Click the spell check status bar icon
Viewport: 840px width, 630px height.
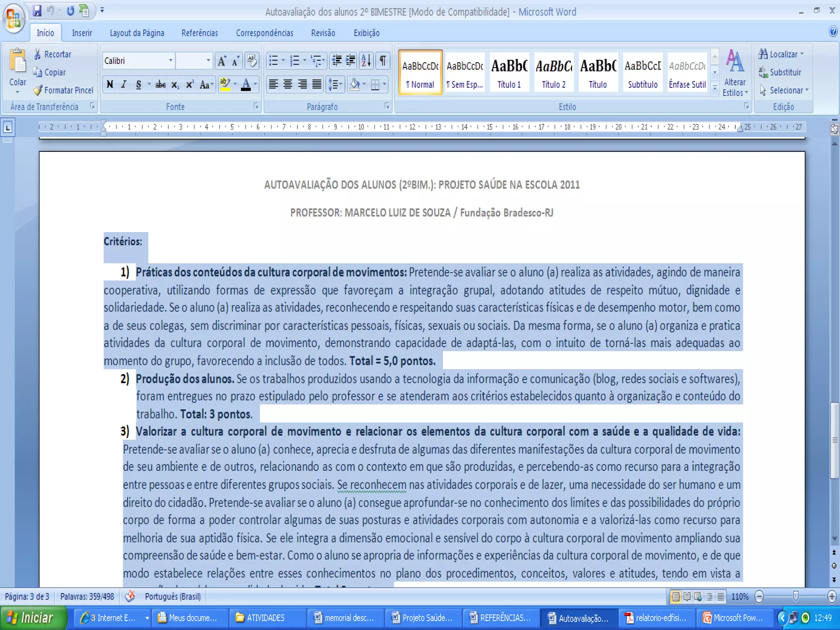click(x=130, y=596)
